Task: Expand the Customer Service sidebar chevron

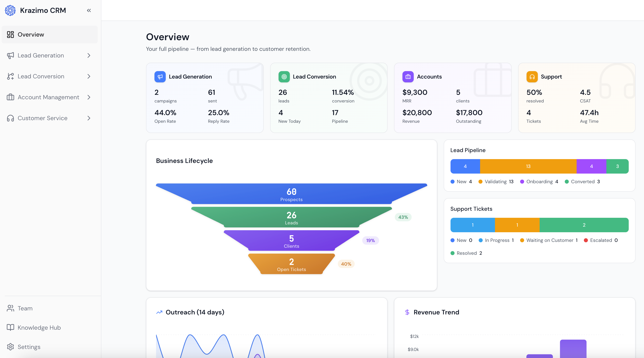Action: point(89,118)
